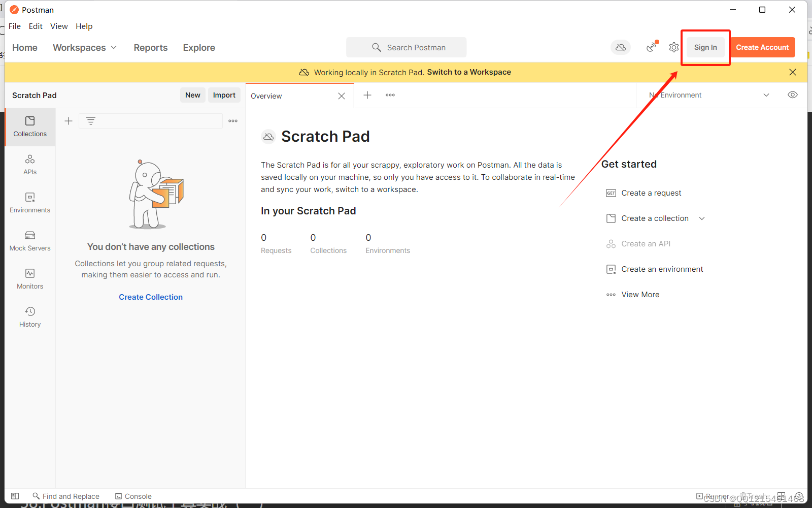Screen dimensions: 812x508
Task: Add a new collection with plus icon
Action: tap(69, 121)
